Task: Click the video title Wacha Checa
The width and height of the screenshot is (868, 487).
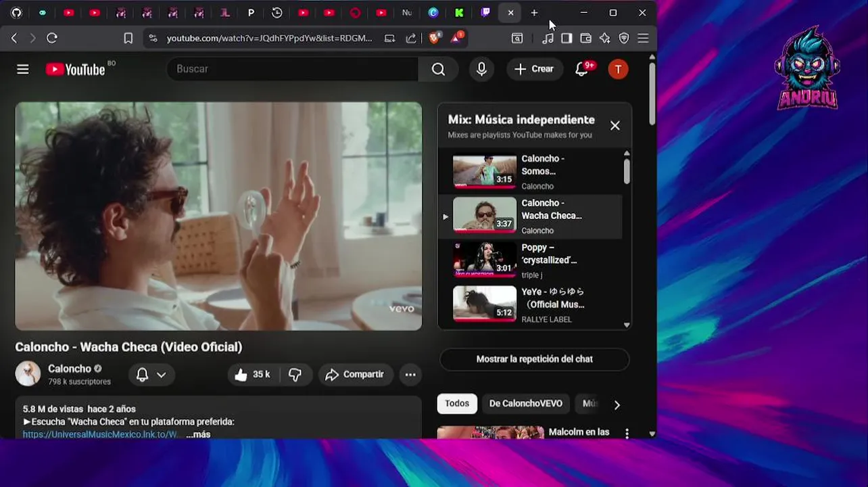Action: 128,347
